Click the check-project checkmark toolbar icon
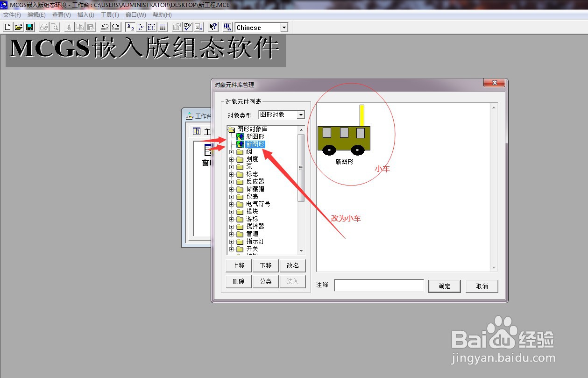This screenshot has width=588, height=378. [x=188, y=27]
